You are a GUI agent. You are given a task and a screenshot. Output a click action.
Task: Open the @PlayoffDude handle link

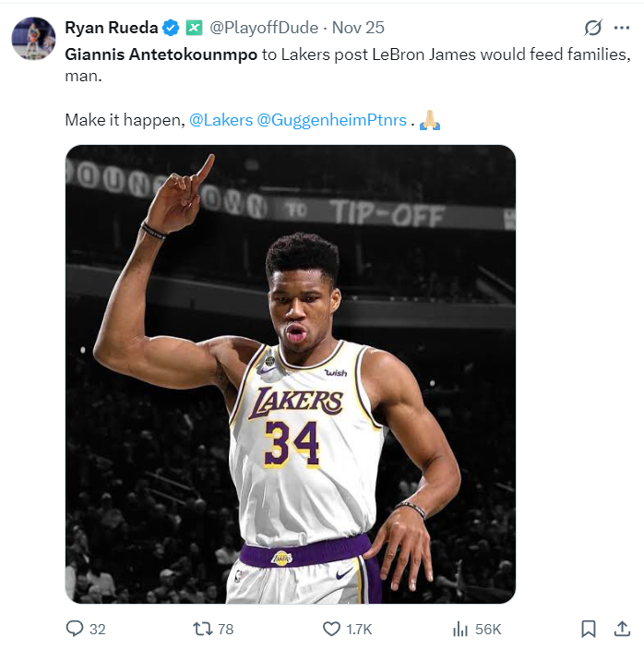[256, 28]
